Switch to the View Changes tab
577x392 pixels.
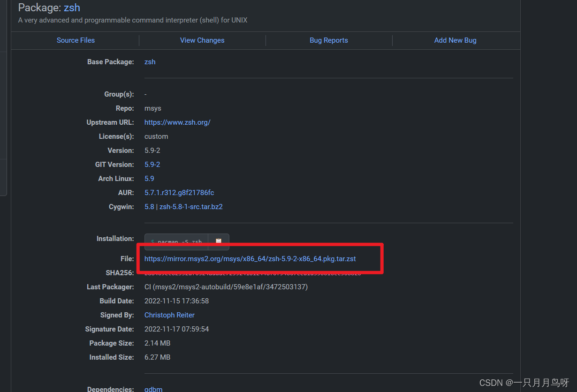point(202,40)
